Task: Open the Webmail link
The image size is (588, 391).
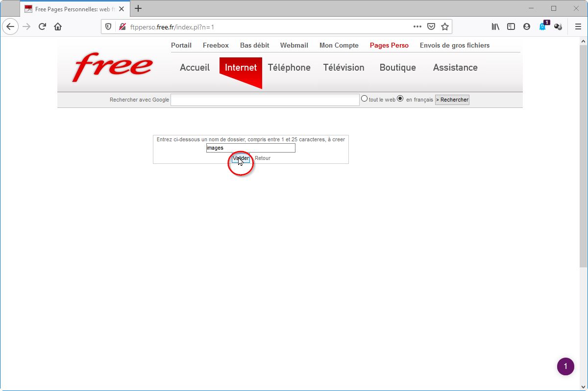Action: click(x=294, y=45)
